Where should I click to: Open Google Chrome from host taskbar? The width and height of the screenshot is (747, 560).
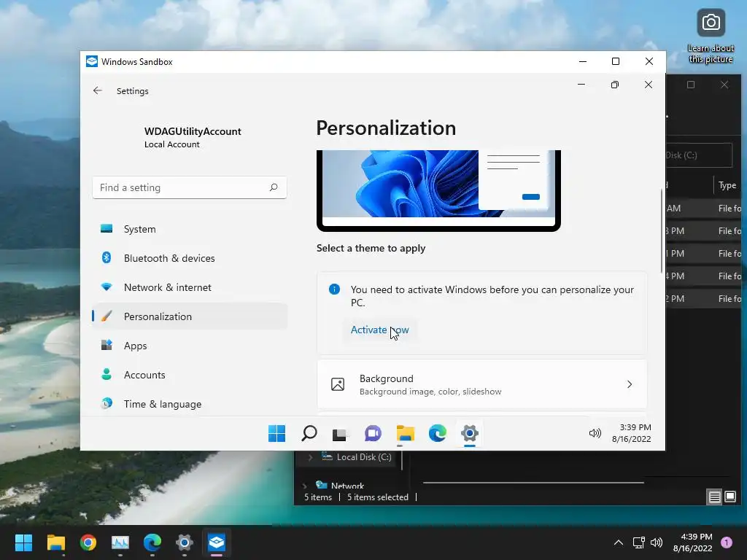click(88, 542)
